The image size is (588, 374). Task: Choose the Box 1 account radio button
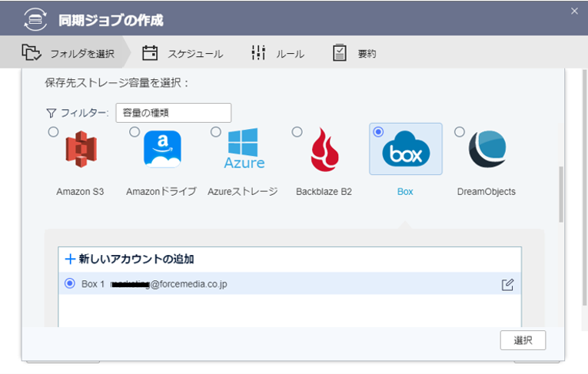coord(70,284)
